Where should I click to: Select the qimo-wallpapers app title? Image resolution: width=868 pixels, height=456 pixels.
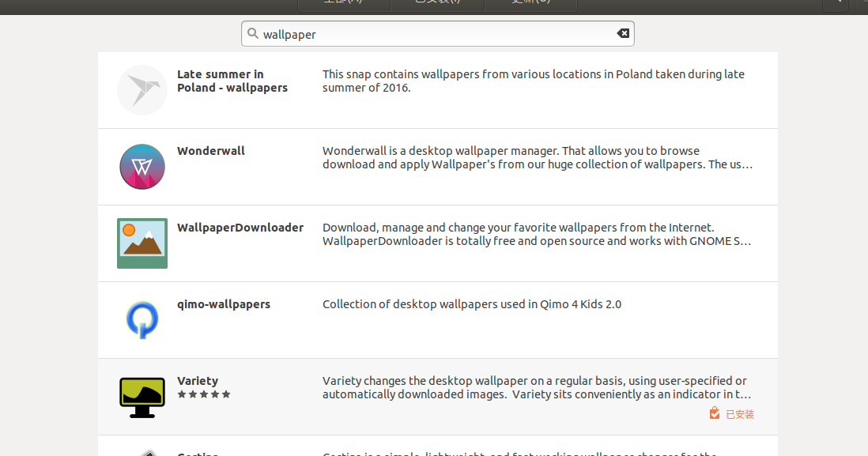tap(224, 304)
